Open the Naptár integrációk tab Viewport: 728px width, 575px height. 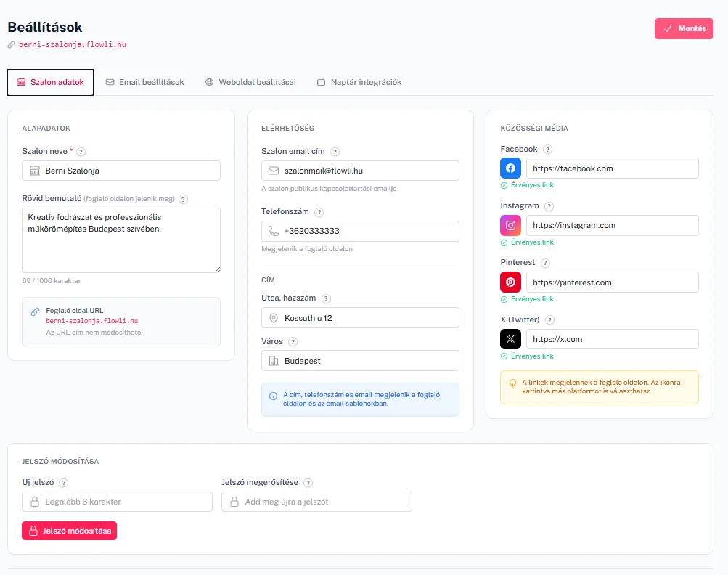pyautogui.click(x=359, y=82)
